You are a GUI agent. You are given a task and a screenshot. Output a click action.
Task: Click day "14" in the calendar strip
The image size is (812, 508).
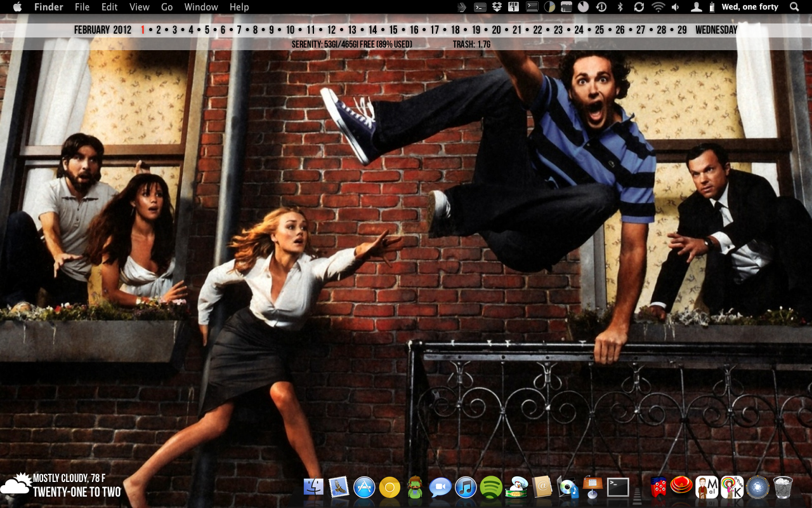[372, 30]
